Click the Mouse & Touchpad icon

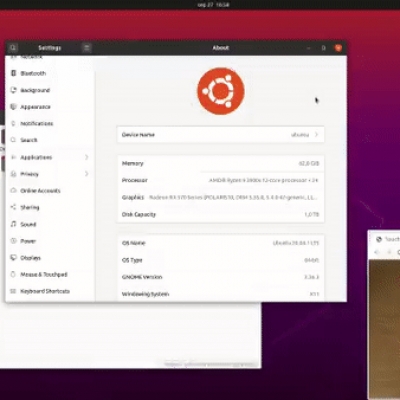pyautogui.click(x=13, y=274)
